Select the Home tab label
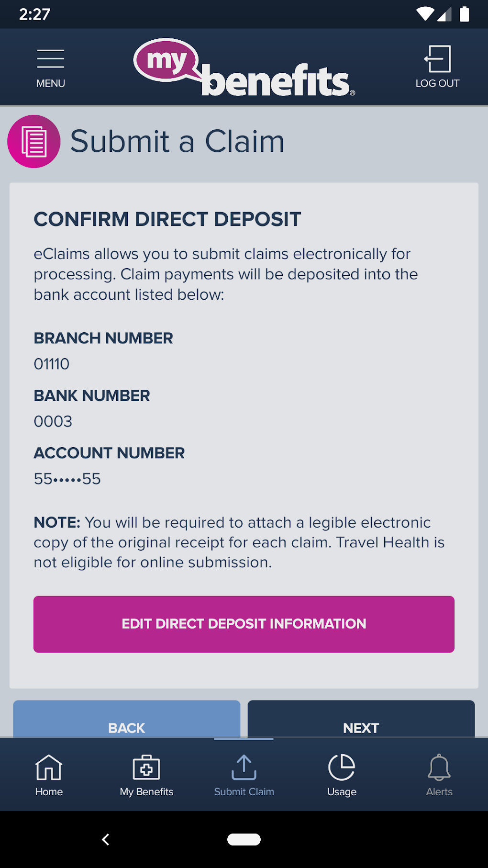 click(49, 792)
